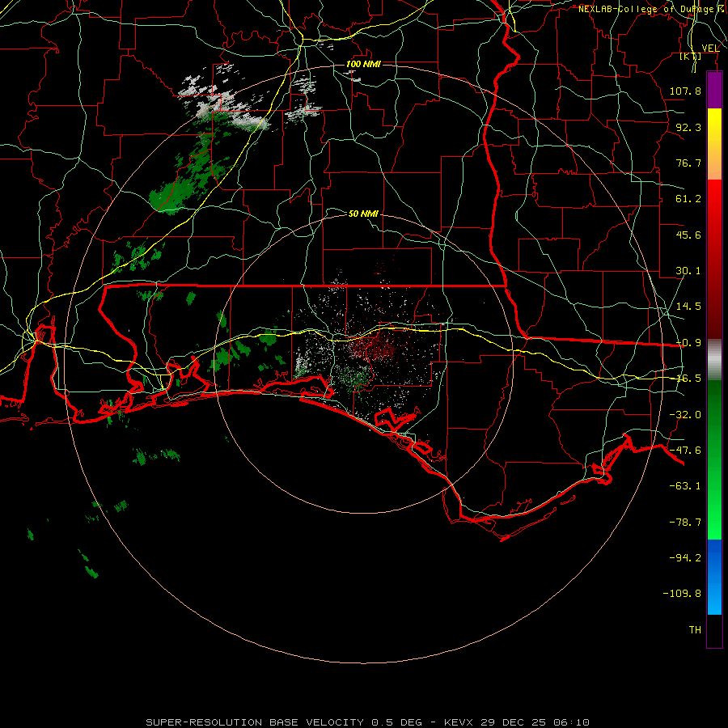Screen dimensions: 728x728
Task: Click the 76.7 velocity scale value
Action: pos(688,163)
